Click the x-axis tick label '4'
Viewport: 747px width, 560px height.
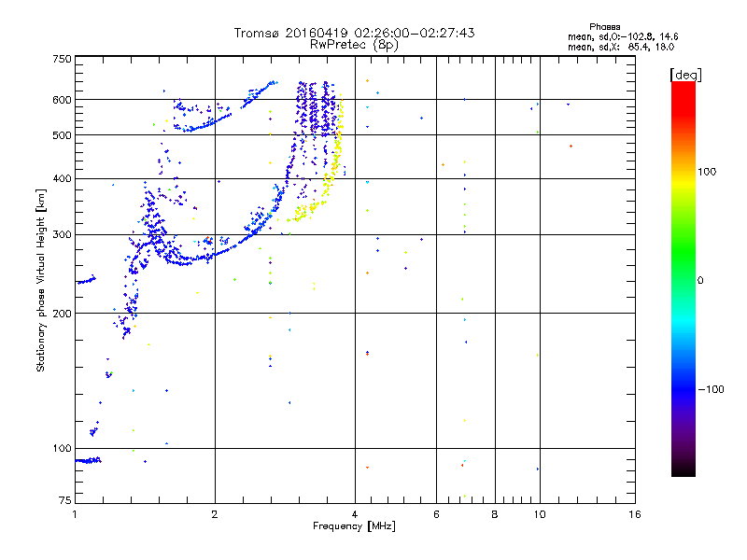click(x=355, y=514)
